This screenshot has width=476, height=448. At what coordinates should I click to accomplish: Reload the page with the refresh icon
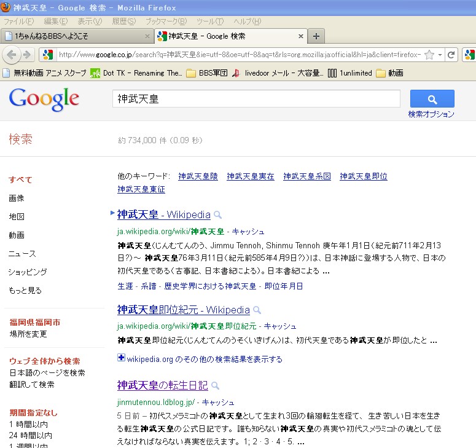coord(451,55)
